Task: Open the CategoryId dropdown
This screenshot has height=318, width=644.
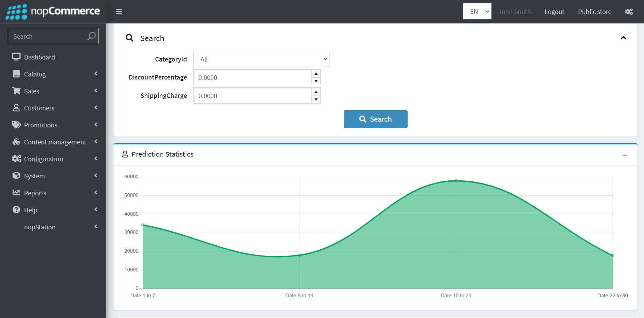Action: 261,59
